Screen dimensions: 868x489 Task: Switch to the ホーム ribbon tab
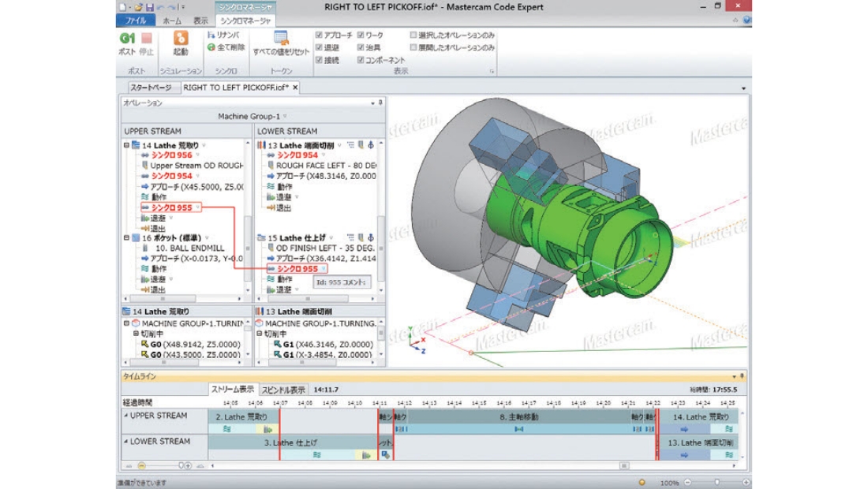tap(171, 21)
